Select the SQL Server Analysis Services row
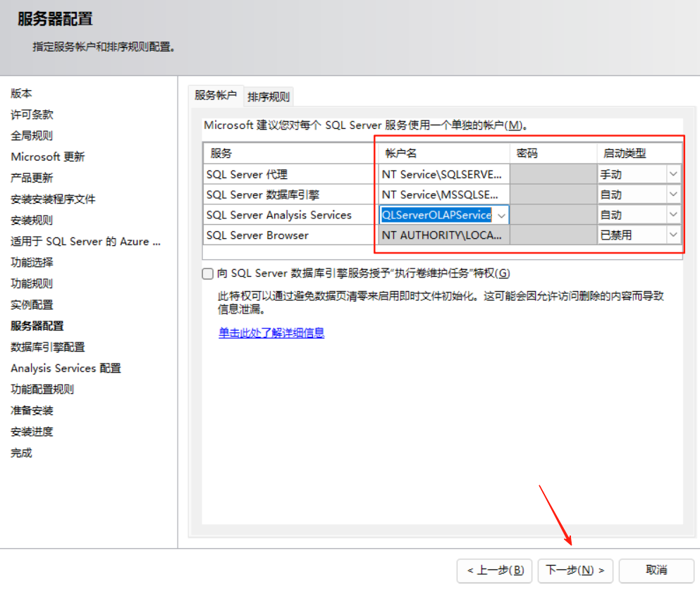The image size is (700, 589). [290, 215]
